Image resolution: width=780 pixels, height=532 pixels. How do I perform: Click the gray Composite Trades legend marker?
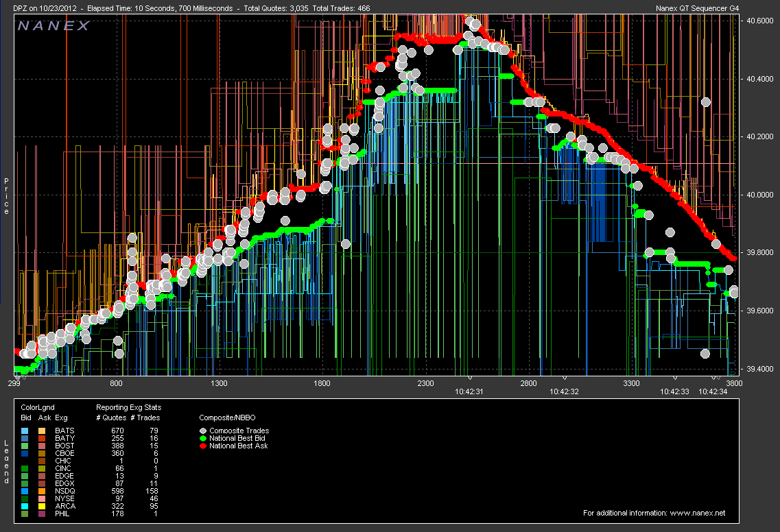203,431
